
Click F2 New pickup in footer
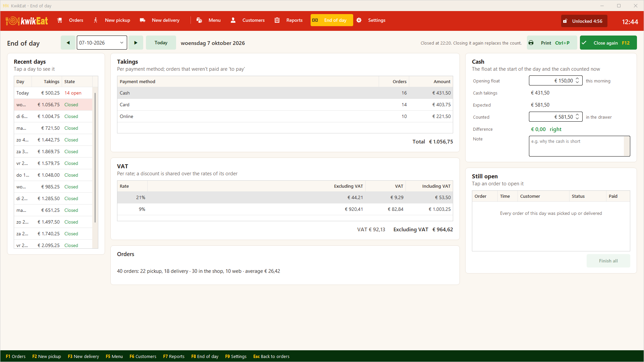[x=47, y=356]
